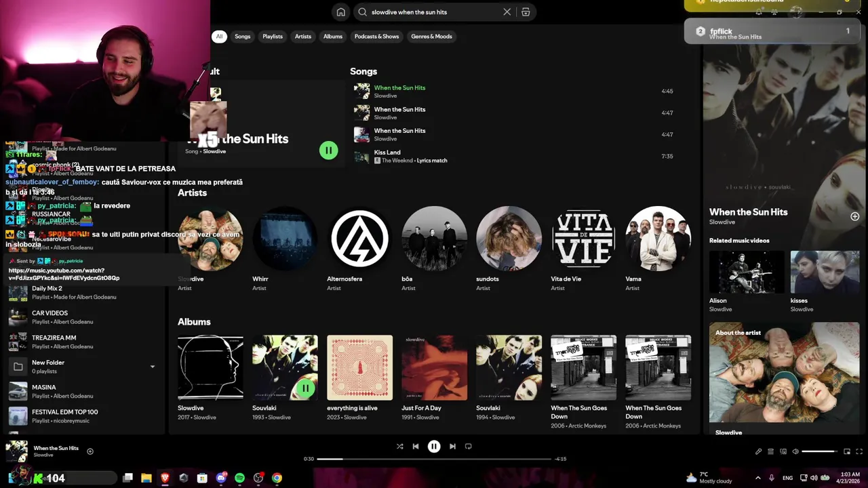Open the Chrome taskbar icon
868x488 pixels.
point(277,478)
